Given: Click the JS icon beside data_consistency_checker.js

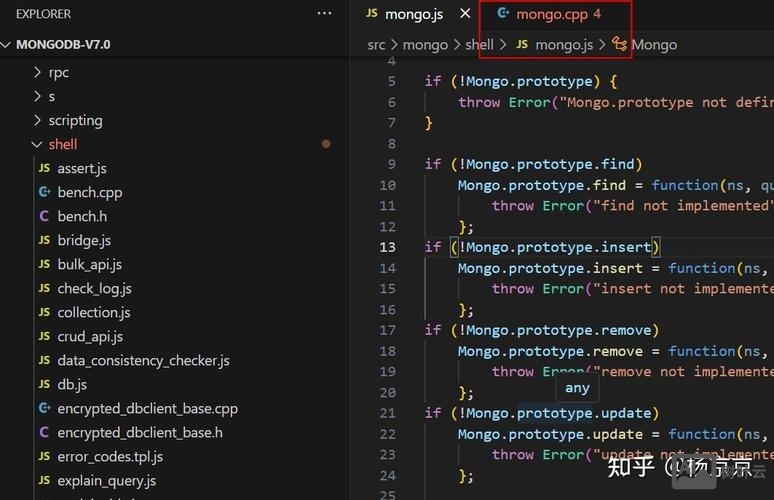Looking at the screenshot, I should coord(44,360).
